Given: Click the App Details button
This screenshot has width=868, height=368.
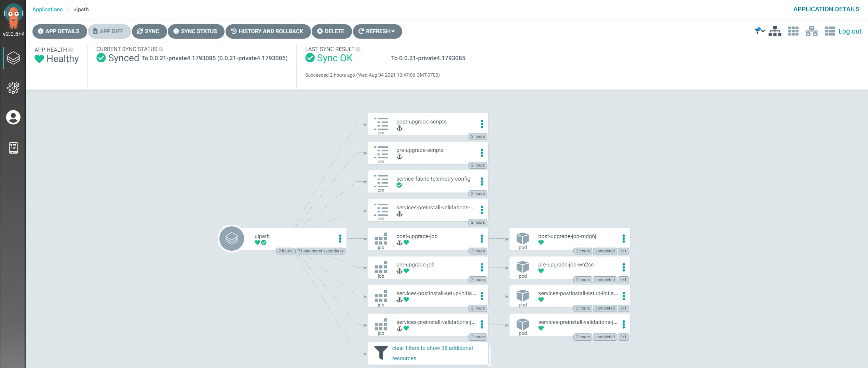Looking at the screenshot, I should coord(59,31).
